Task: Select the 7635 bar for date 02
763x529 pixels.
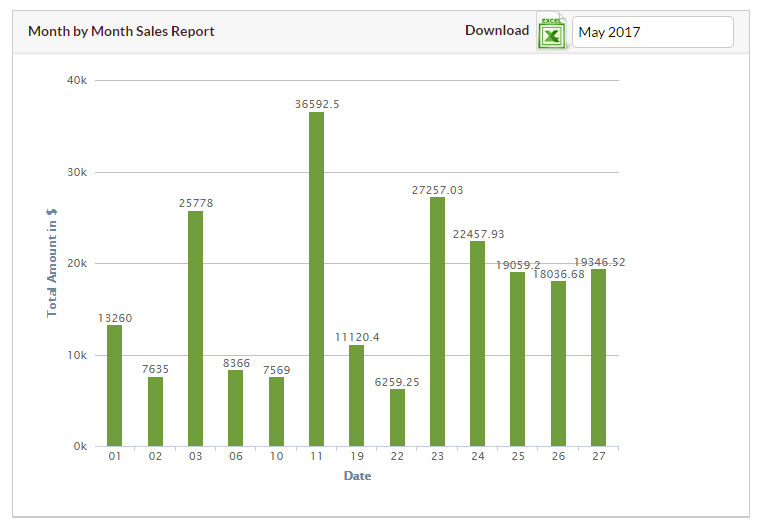Action: click(x=155, y=411)
